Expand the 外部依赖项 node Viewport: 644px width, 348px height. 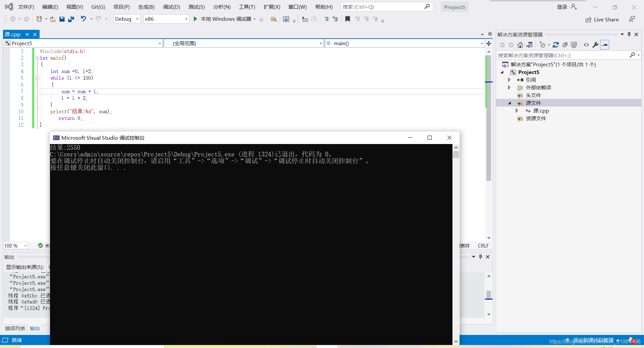[x=509, y=87]
